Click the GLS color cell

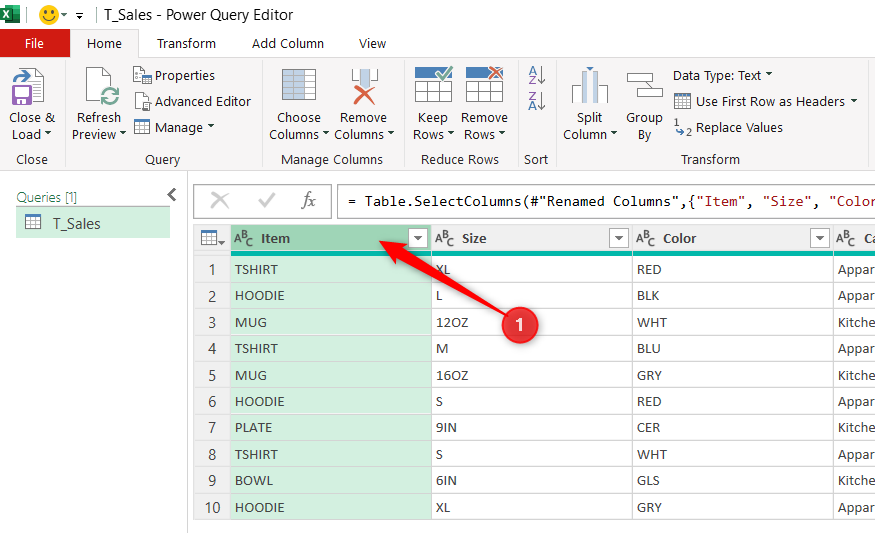pos(733,481)
